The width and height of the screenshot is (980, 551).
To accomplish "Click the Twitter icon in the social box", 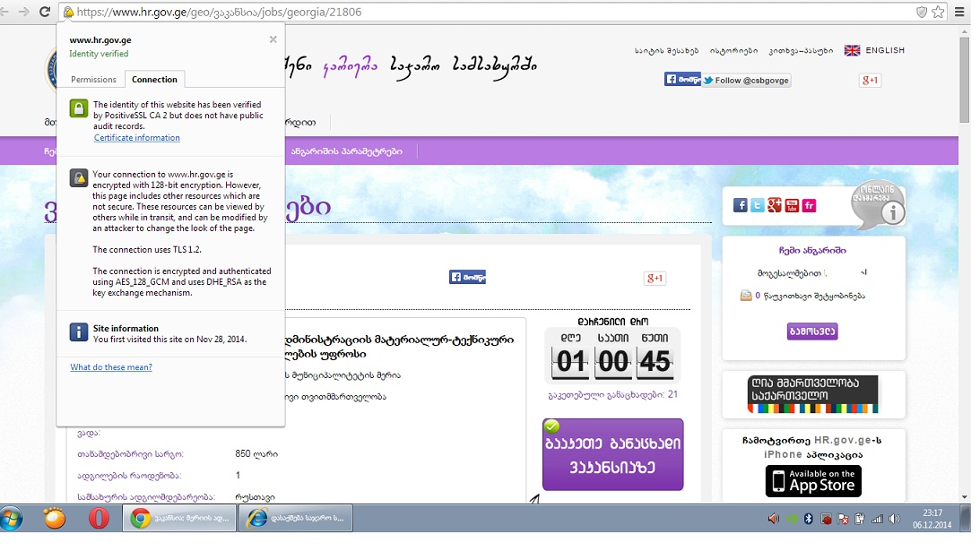I will pos(758,205).
